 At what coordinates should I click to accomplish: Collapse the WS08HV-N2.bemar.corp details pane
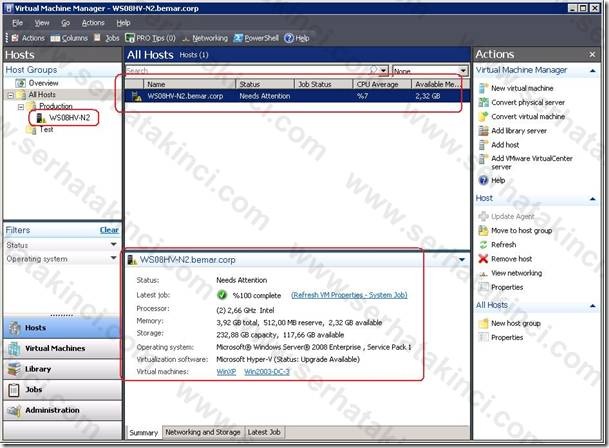click(462, 260)
